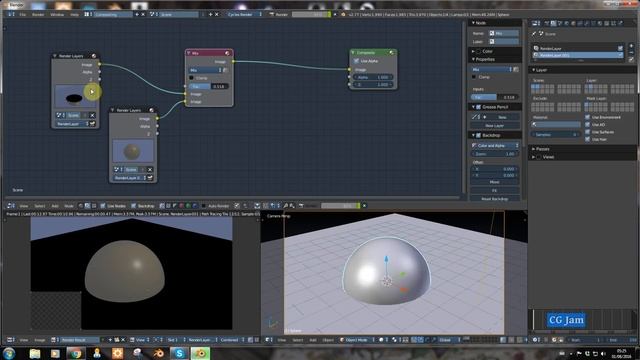Adjust the Fac slider on Mix node

coord(209,86)
